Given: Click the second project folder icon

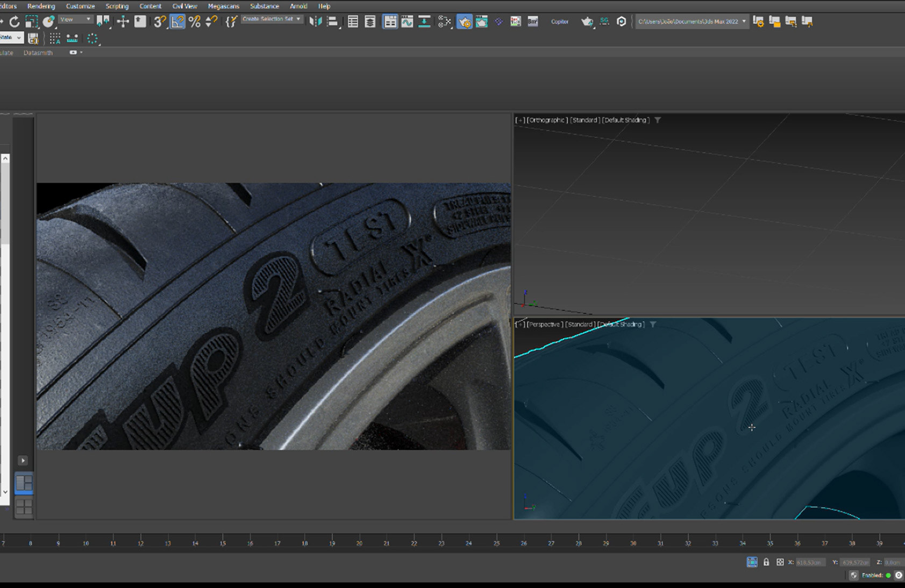Looking at the screenshot, I should (x=774, y=21).
